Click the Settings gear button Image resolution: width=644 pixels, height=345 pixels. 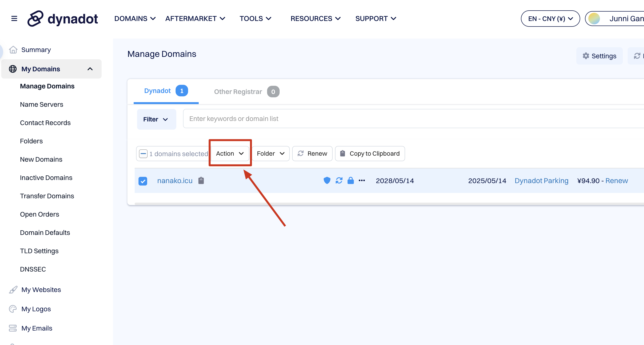(x=599, y=56)
